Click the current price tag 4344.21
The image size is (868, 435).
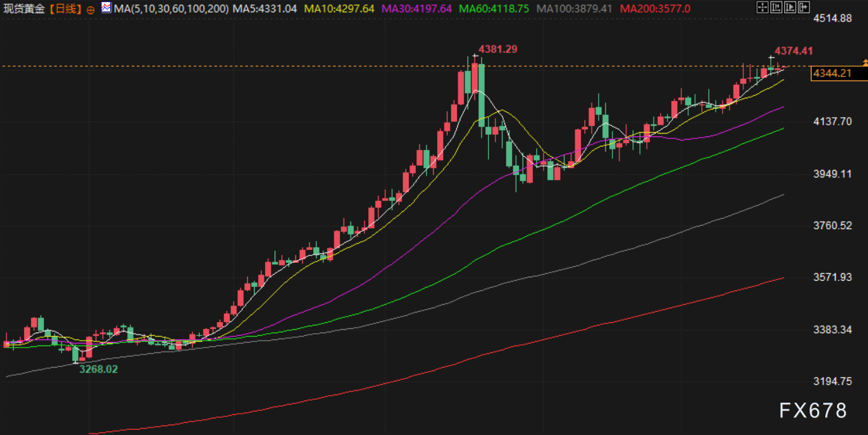(832, 73)
